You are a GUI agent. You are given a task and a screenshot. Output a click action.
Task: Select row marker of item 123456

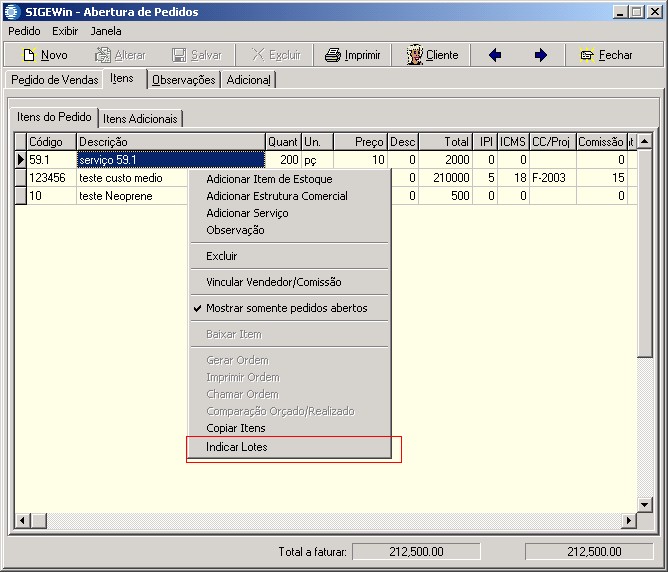pyautogui.click(x=20, y=178)
